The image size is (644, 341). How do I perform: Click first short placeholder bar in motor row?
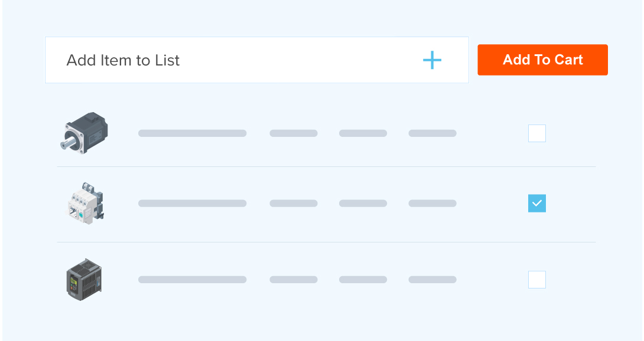[x=294, y=133]
